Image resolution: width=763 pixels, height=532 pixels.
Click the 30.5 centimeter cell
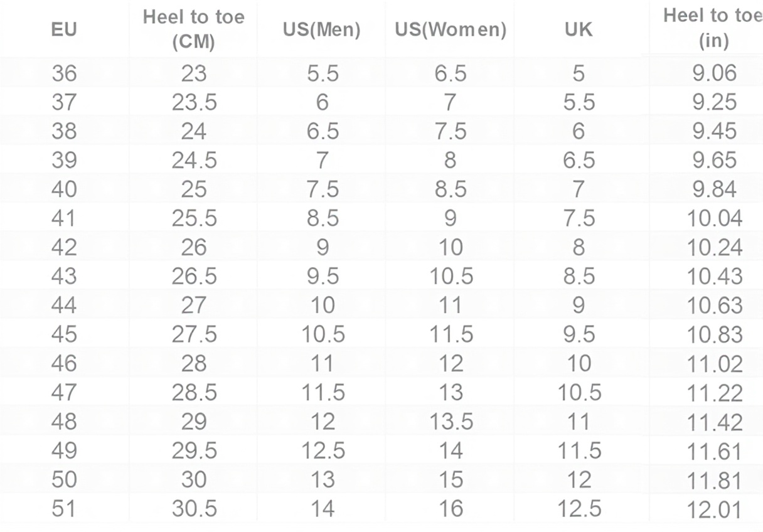coord(194,508)
